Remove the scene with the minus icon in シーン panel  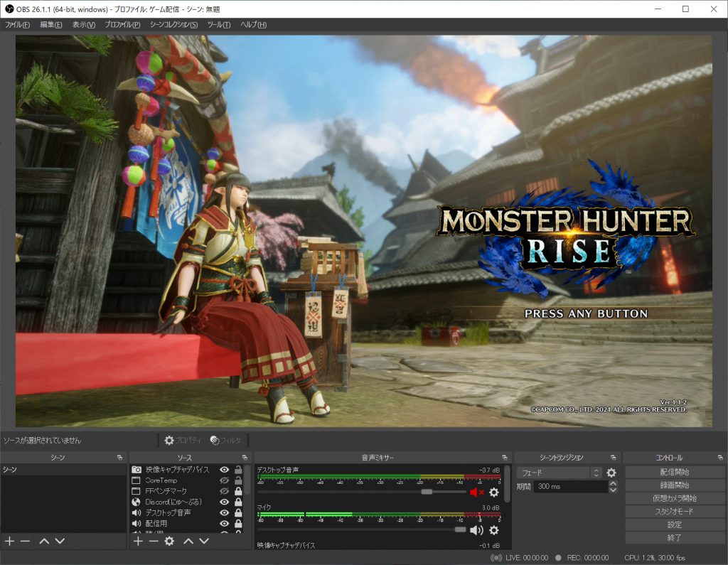(26, 541)
